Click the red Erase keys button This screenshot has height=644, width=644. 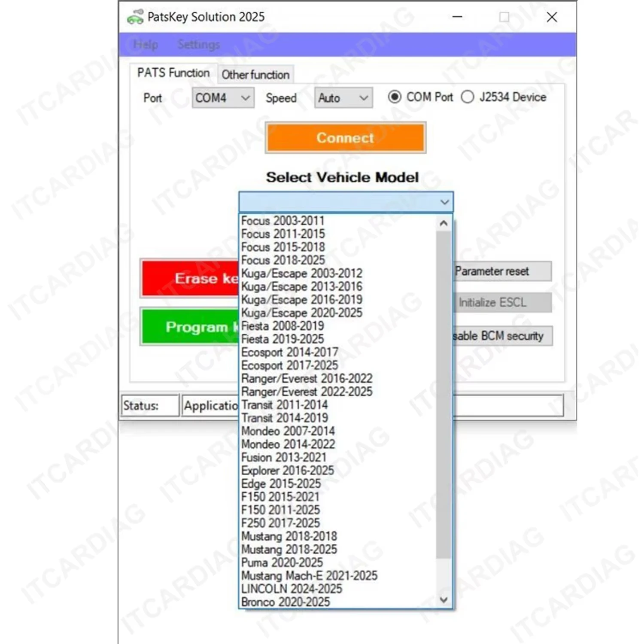(x=190, y=279)
